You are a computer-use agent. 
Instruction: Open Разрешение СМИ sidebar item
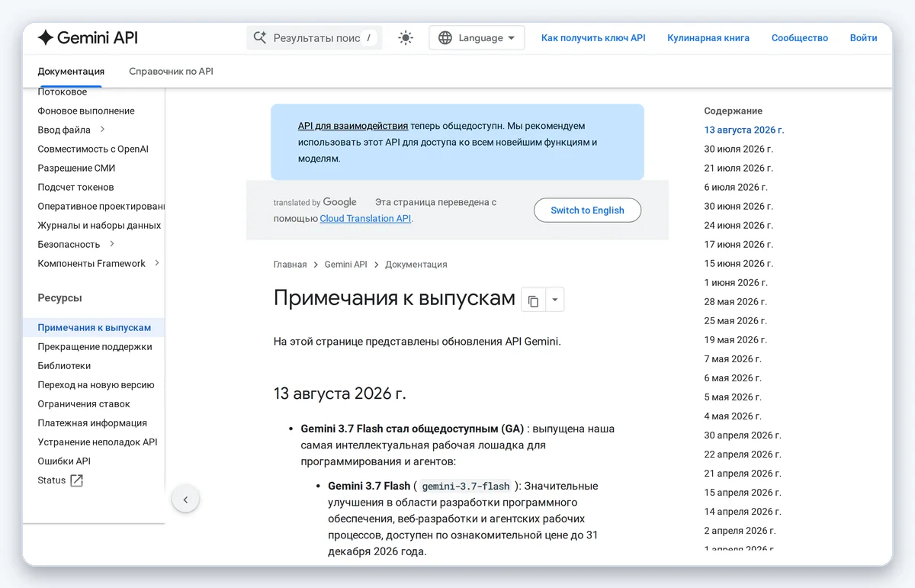(x=76, y=168)
